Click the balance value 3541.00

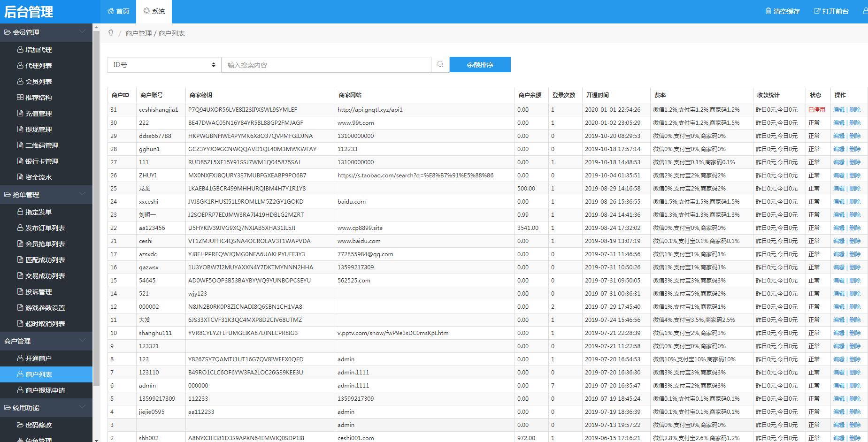click(528, 228)
